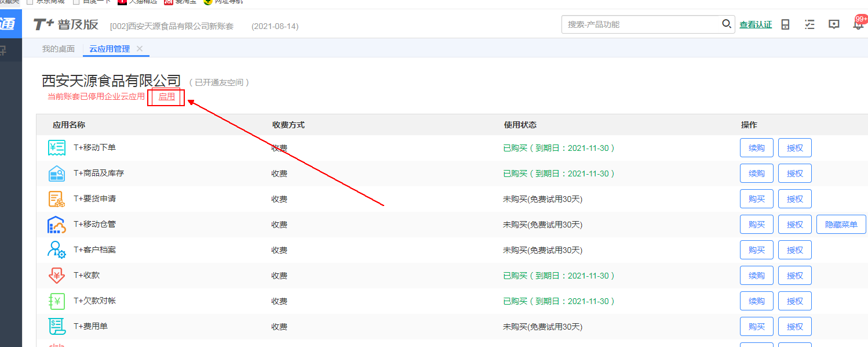The height and width of the screenshot is (347, 868).
Task: Click the T+要货申请 app icon
Action: click(x=57, y=199)
